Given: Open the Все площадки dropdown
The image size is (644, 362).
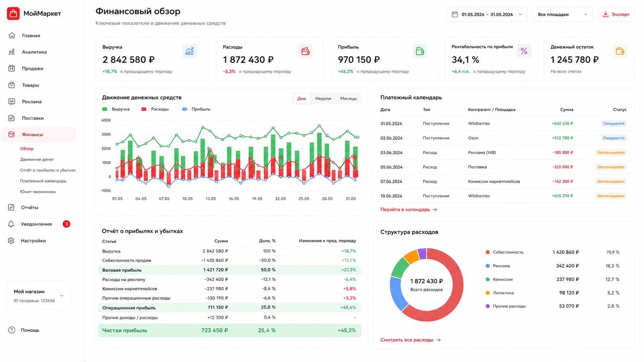Looking at the screenshot, I should click(x=562, y=15).
